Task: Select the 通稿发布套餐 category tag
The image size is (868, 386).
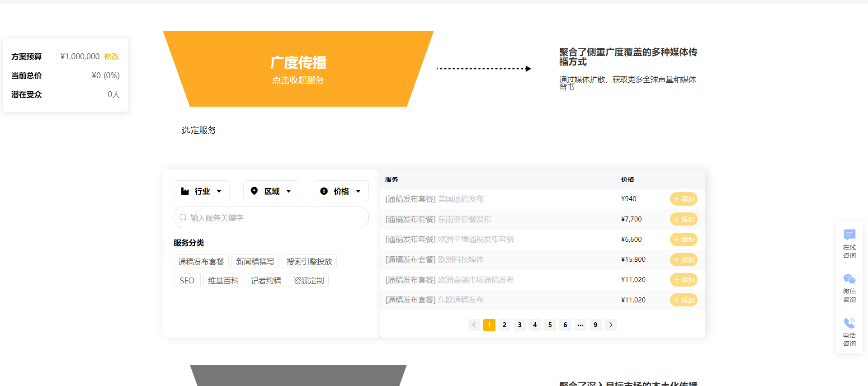Action: [201, 262]
